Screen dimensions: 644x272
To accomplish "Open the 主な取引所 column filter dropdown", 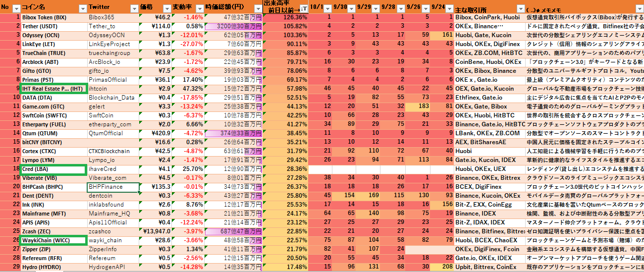I will (520, 8).
